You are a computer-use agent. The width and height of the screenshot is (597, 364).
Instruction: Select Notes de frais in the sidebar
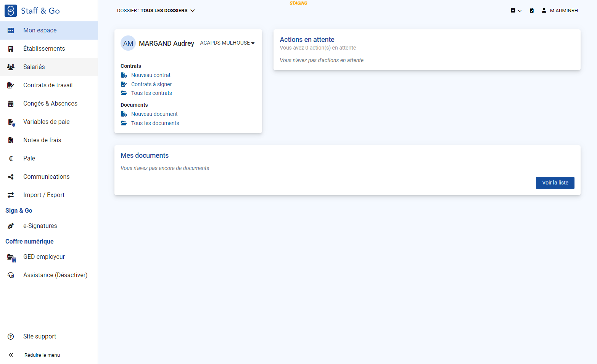click(x=49, y=140)
